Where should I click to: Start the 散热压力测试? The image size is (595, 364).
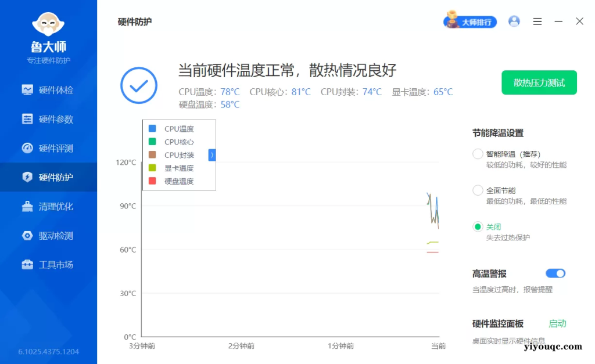click(539, 82)
